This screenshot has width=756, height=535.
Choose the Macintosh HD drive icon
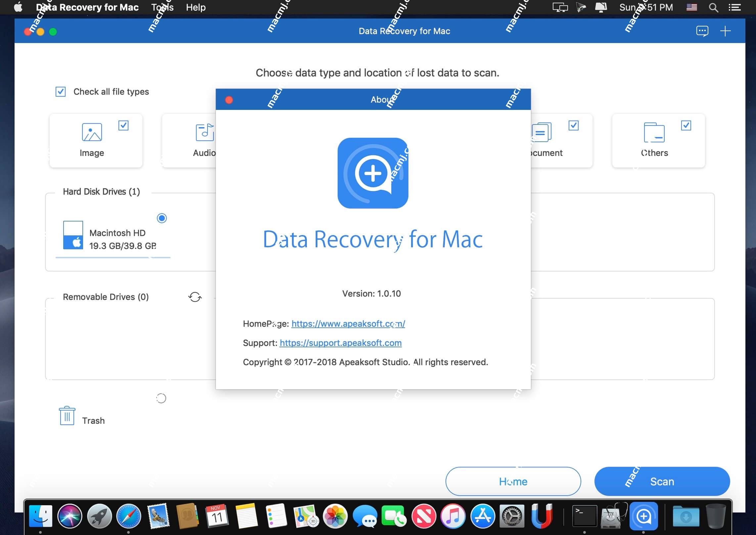(x=73, y=235)
